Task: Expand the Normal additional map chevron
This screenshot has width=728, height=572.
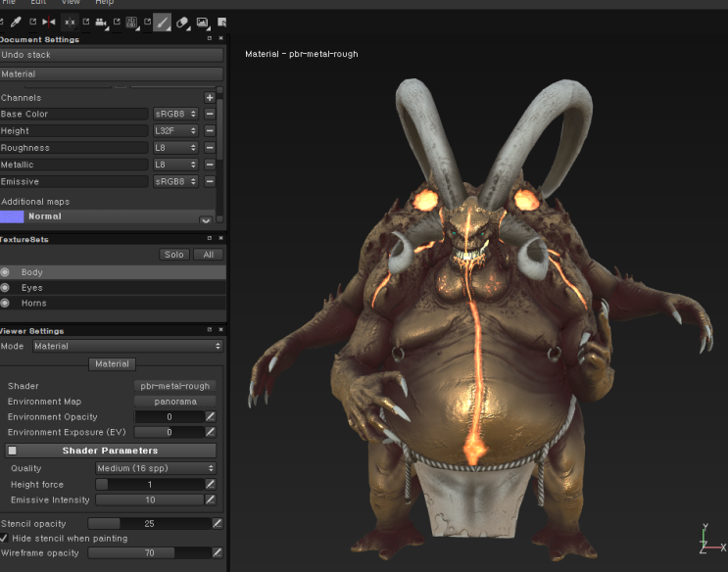Action: (206, 219)
